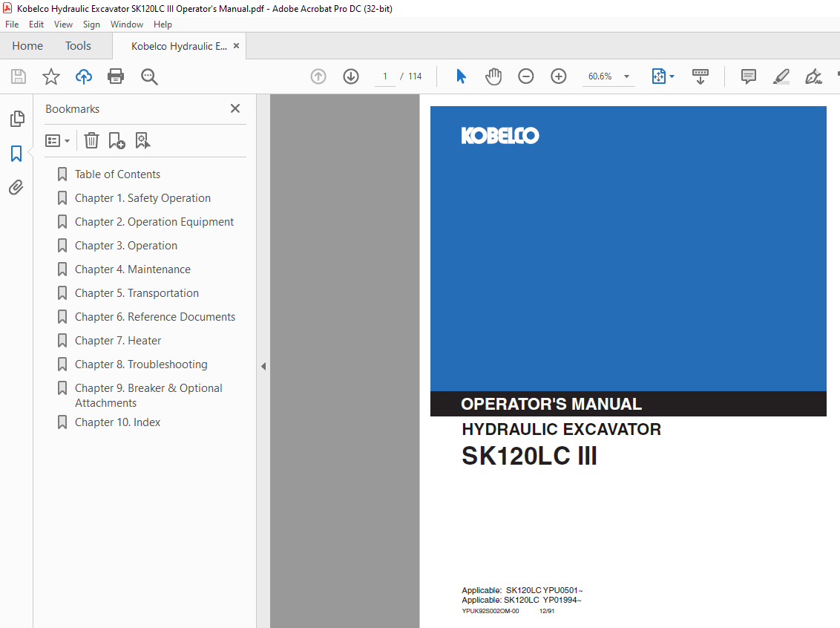Open the bookmark Options dropdown

(x=57, y=140)
